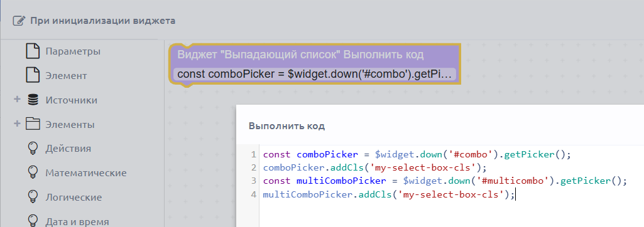This screenshot has width=644, height=227.
Task: Click line number 4 in the code editor
Action: [253, 194]
